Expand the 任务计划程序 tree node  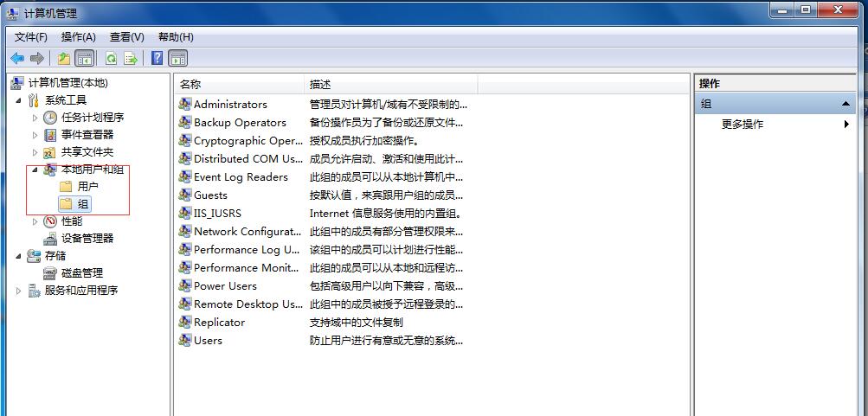click(x=35, y=118)
